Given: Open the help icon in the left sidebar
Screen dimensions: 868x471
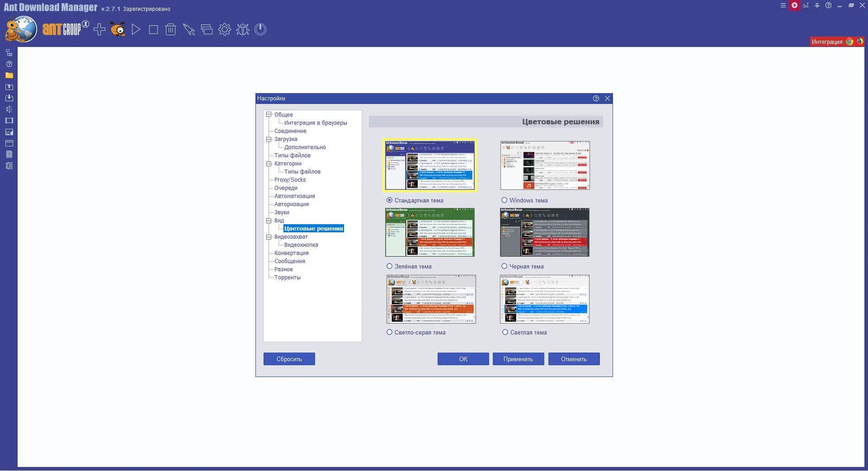Looking at the screenshot, I should click(x=9, y=64).
